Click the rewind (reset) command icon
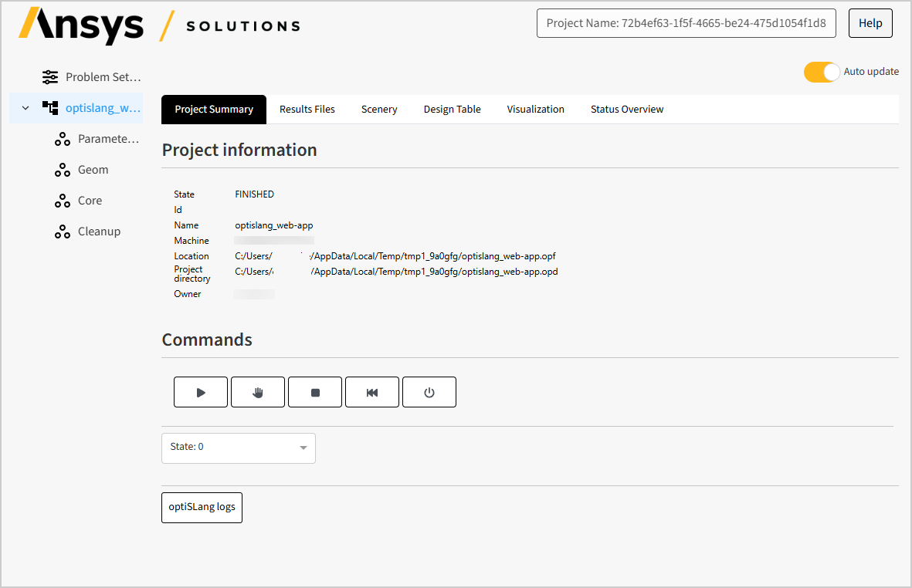This screenshot has width=912, height=588. [x=372, y=392]
